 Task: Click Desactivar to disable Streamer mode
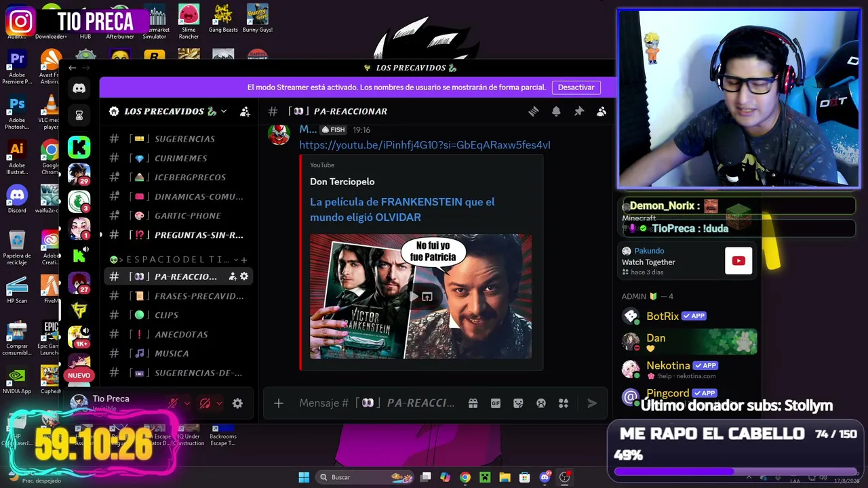coord(576,87)
